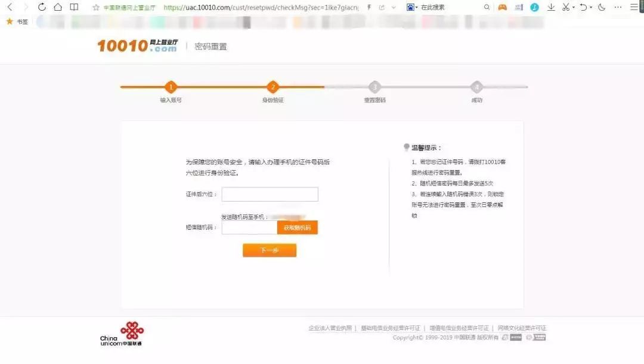Click the 在此搜索 search box
Image resolution: width=644 pixels, height=364 pixels.
click(x=433, y=7)
